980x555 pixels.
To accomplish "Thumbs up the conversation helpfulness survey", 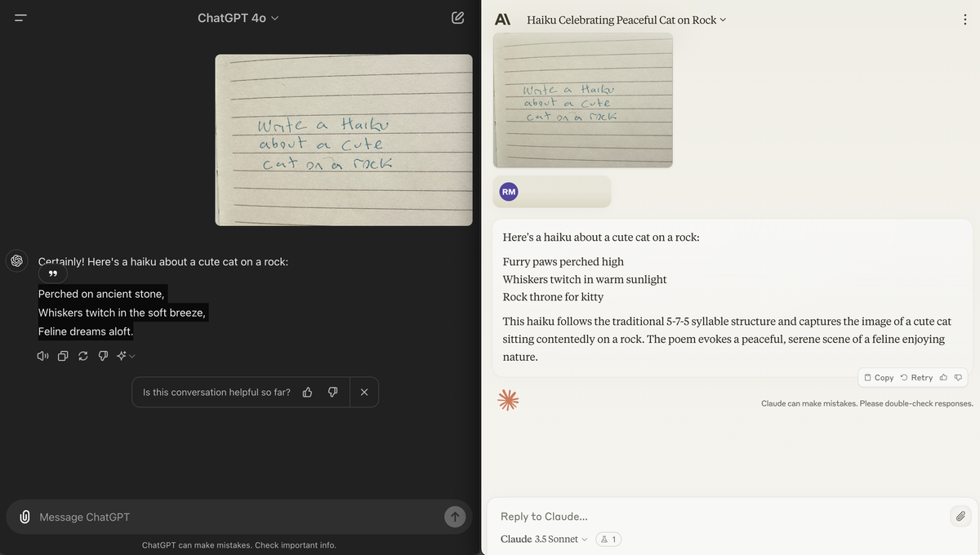I will click(x=307, y=392).
